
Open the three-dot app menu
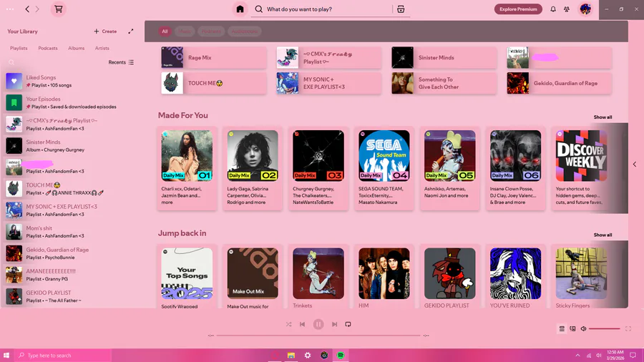(x=10, y=9)
